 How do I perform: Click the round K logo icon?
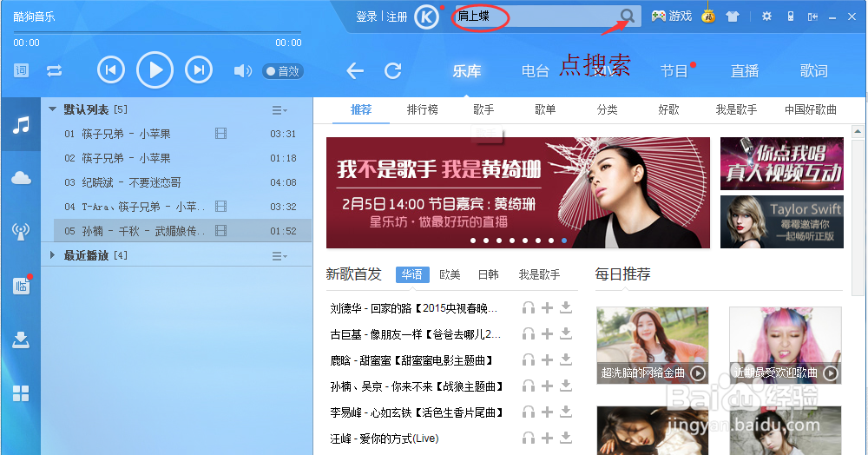[427, 16]
